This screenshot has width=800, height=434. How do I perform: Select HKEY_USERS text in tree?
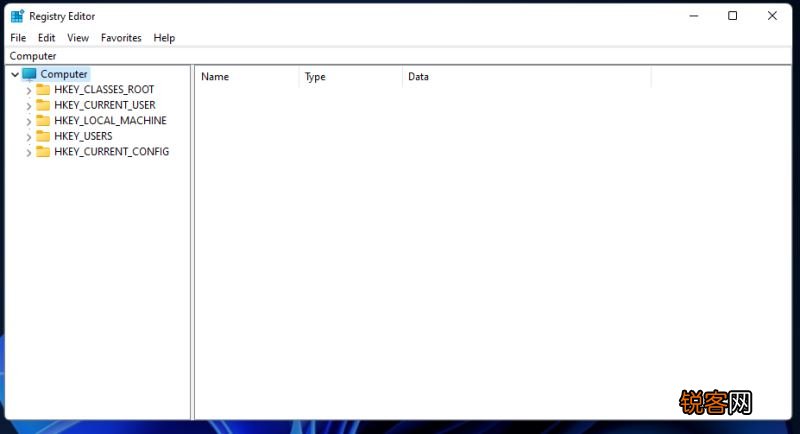click(x=83, y=136)
